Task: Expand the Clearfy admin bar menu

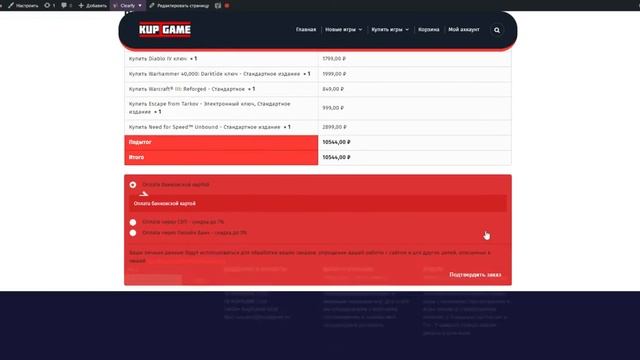Action: click(x=128, y=5)
